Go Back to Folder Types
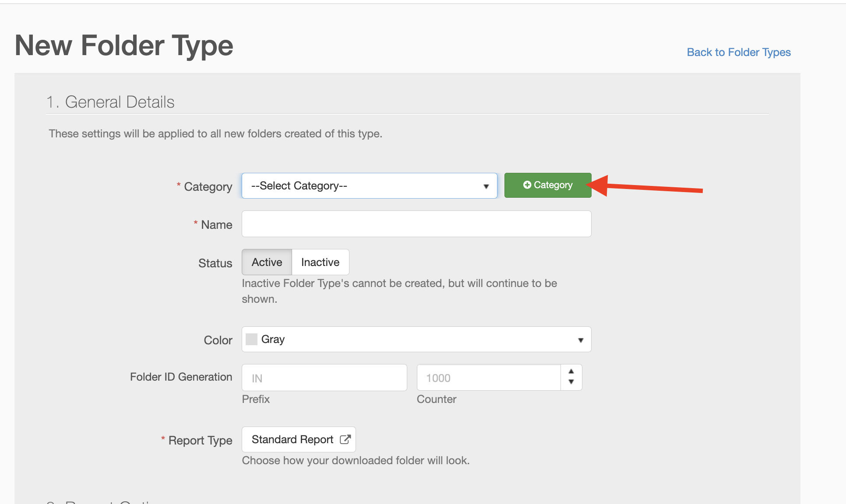 pos(739,52)
